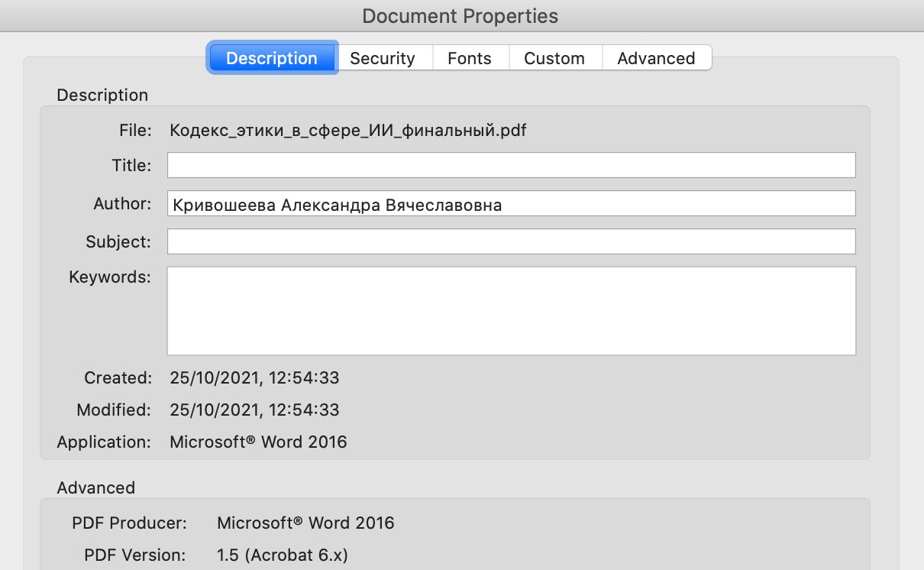The width and height of the screenshot is (924, 570).
Task: Click the Created date value
Action: tap(254, 377)
